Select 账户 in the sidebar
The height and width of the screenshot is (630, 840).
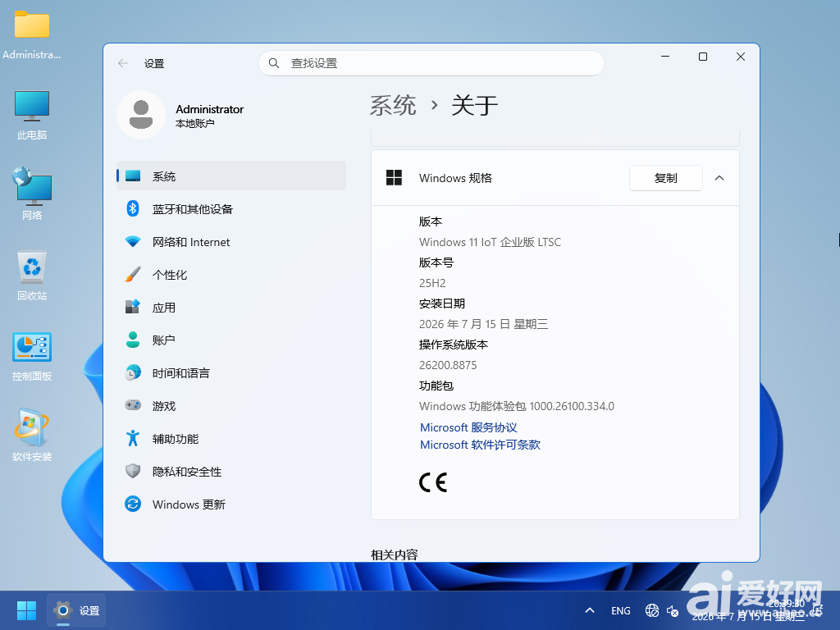click(x=231, y=340)
